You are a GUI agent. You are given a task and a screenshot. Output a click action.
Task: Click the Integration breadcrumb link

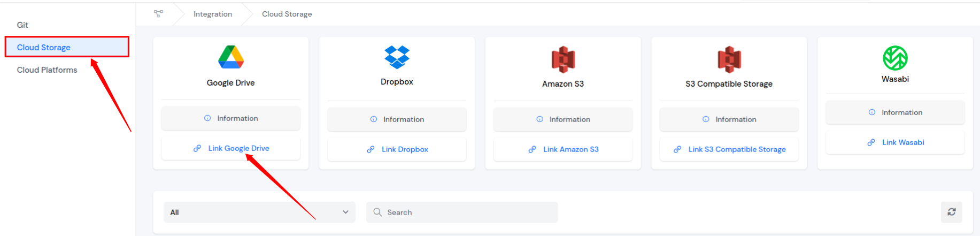[213, 14]
